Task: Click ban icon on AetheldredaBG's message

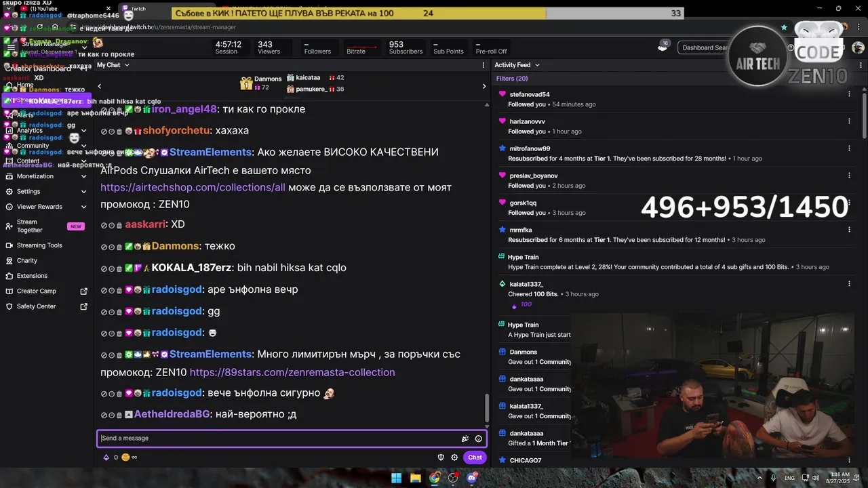Action: [x=104, y=415]
